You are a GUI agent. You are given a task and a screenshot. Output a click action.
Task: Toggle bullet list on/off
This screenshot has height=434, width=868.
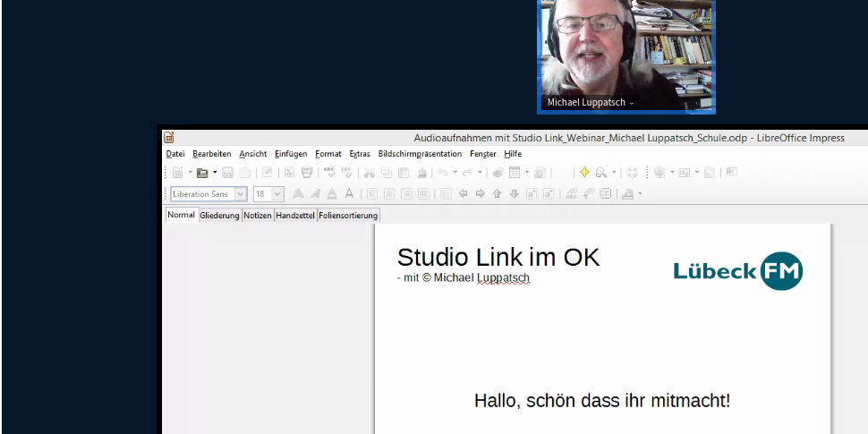tap(446, 194)
